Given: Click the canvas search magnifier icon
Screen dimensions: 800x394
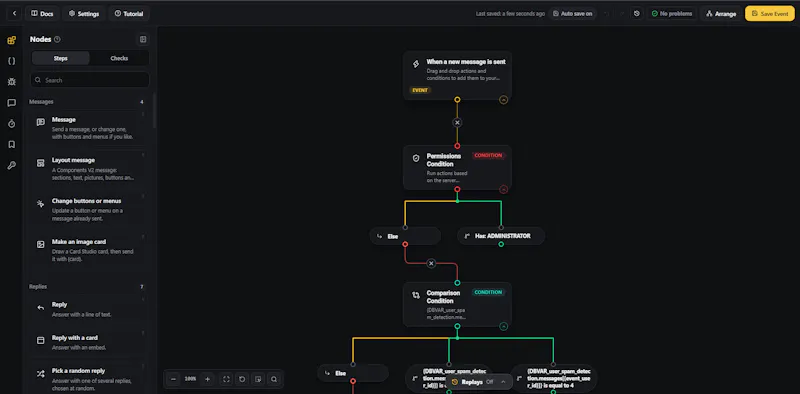Looking at the screenshot, I should click(x=274, y=379).
